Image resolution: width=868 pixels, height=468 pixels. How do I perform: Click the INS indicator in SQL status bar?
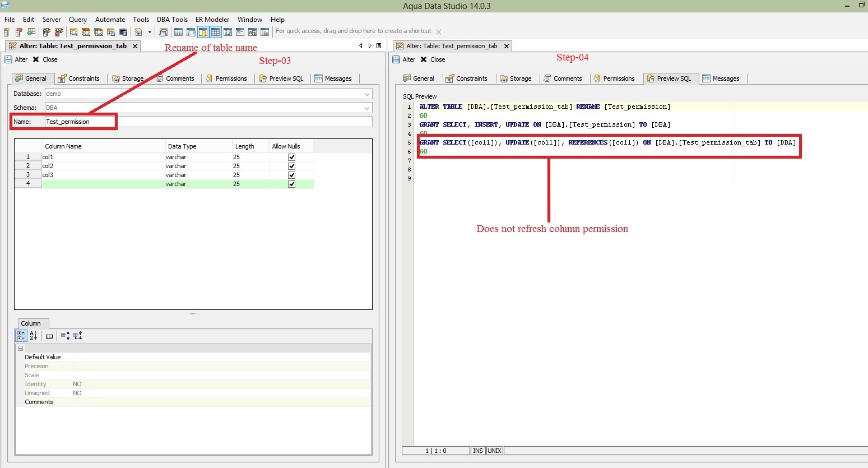click(x=478, y=451)
